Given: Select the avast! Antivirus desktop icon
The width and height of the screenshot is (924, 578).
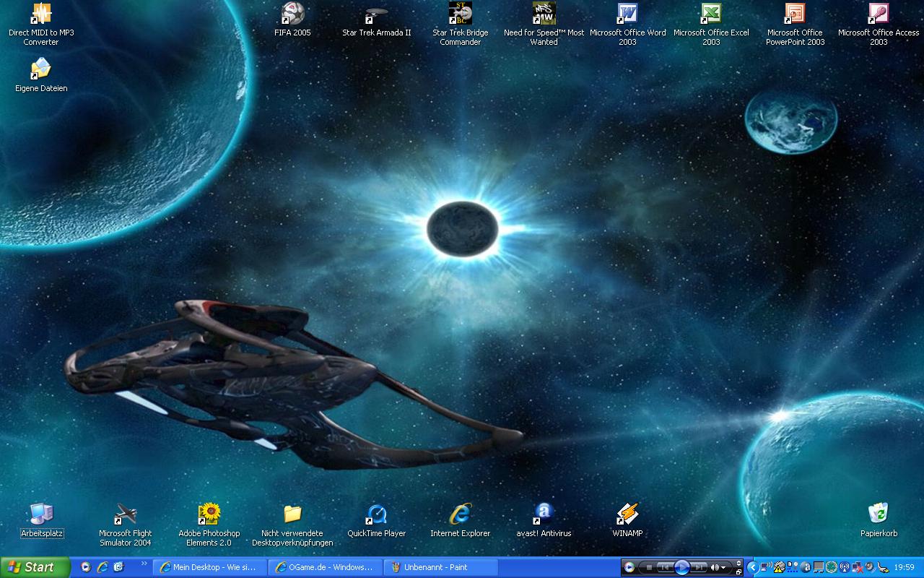Looking at the screenshot, I should [544, 514].
